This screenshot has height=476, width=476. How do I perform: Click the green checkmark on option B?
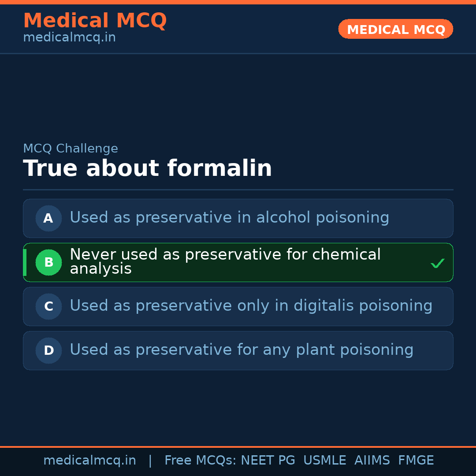click(437, 264)
